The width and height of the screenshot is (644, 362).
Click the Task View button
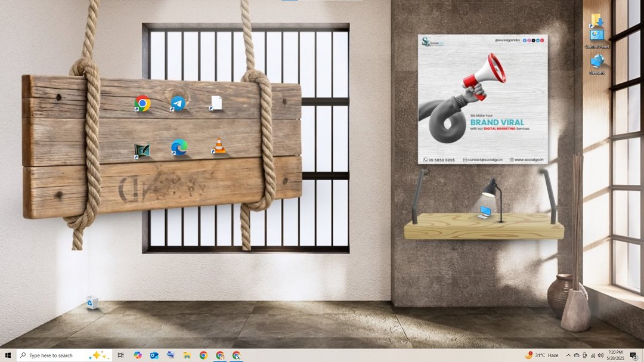pos(120,355)
